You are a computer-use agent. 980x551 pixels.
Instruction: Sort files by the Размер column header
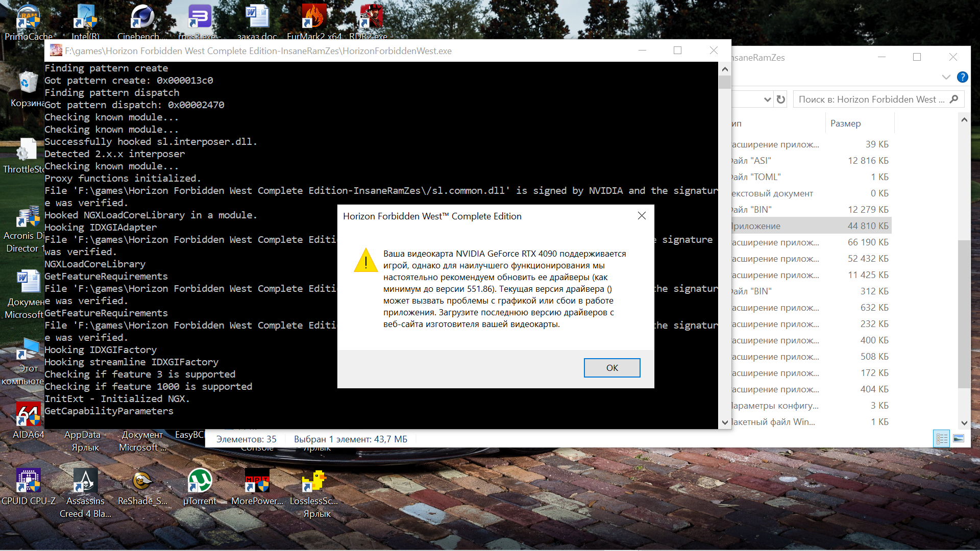point(845,123)
